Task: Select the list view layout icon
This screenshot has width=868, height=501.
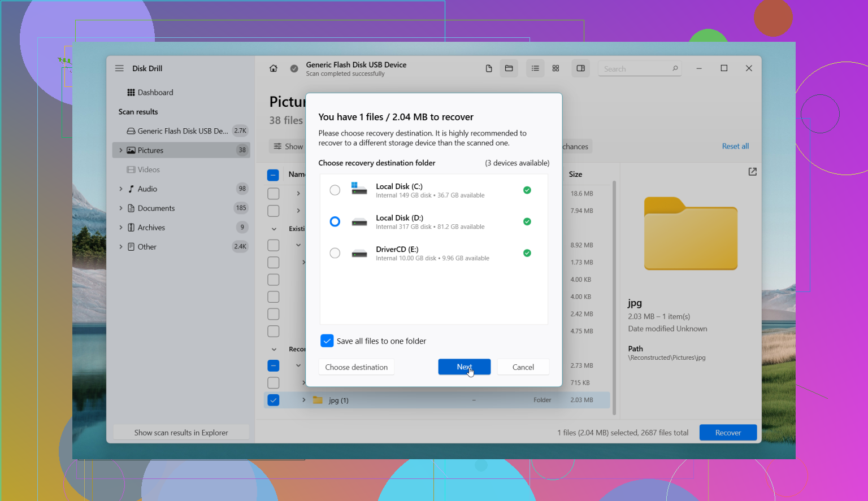Action: (x=535, y=68)
